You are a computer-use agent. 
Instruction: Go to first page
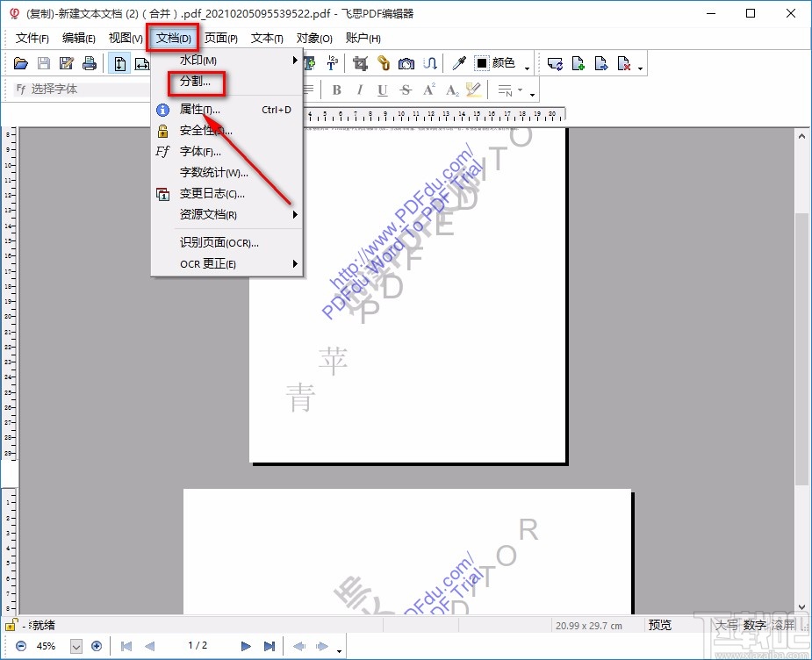[126, 646]
